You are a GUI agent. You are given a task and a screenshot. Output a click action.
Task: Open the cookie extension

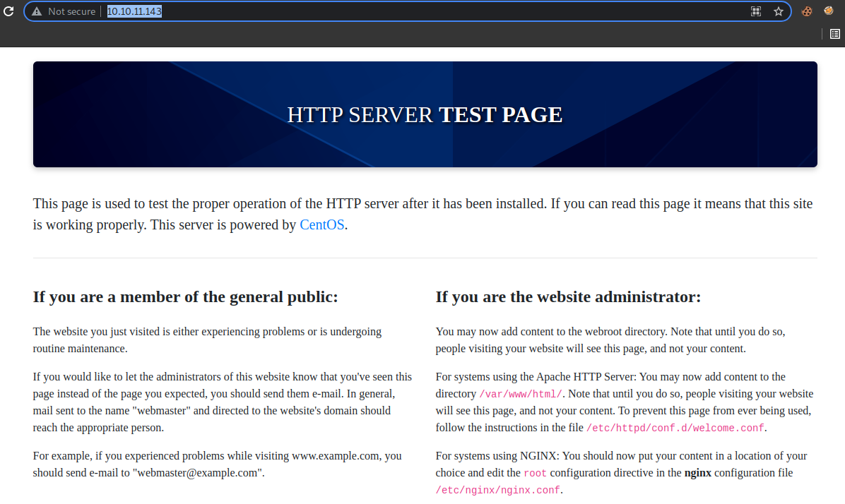click(x=806, y=11)
